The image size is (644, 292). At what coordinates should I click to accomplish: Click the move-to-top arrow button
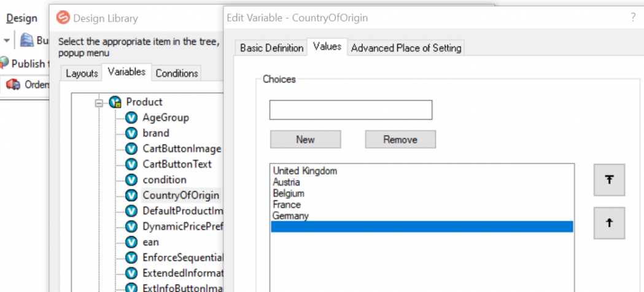609,180
